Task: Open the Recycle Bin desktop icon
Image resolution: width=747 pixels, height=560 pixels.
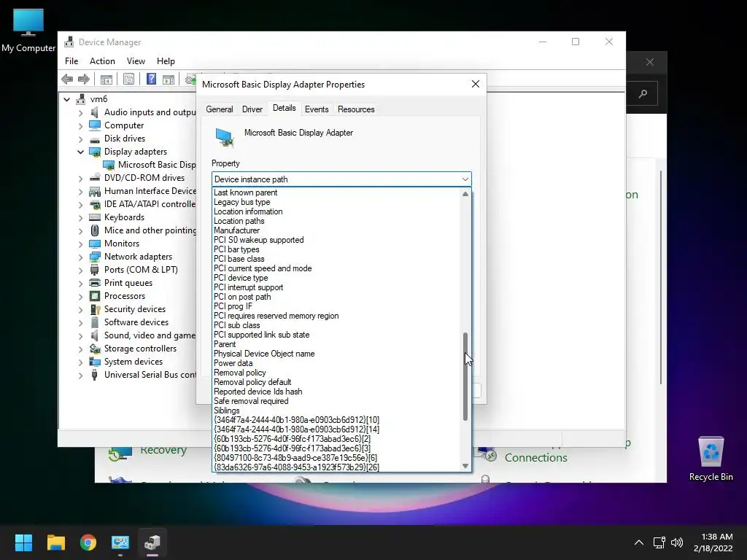Action: tap(711, 459)
